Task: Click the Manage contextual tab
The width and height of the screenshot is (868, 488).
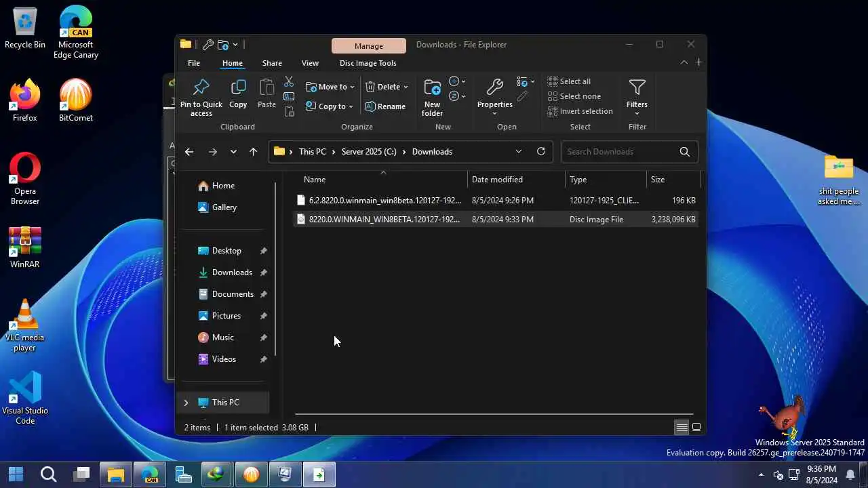Action: click(369, 45)
